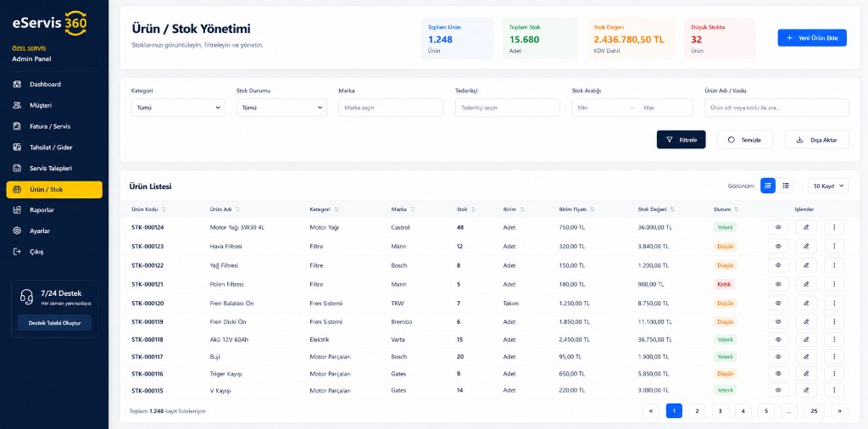Click the Düşük Stokta summary card
This screenshot has width=868, height=429.
tap(720, 38)
